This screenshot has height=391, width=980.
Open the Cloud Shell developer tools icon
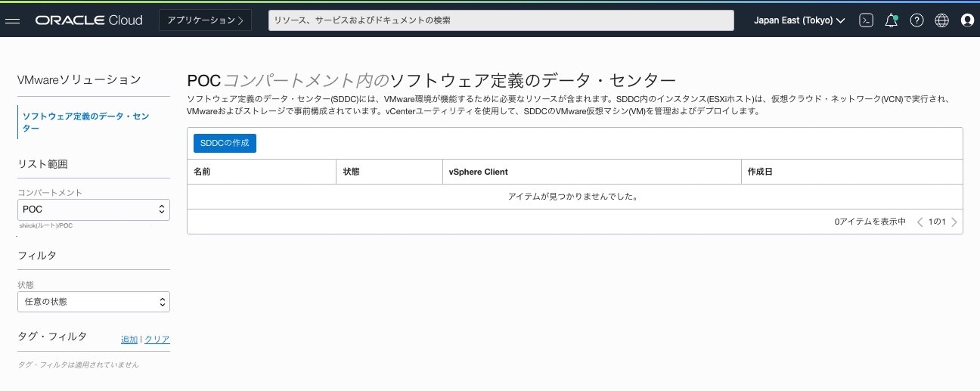tap(867, 20)
